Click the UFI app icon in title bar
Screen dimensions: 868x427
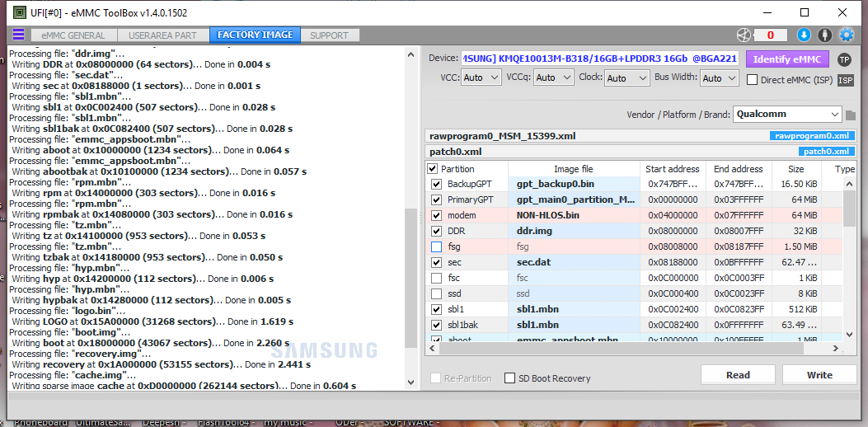pyautogui.click(x=20, y=12)
